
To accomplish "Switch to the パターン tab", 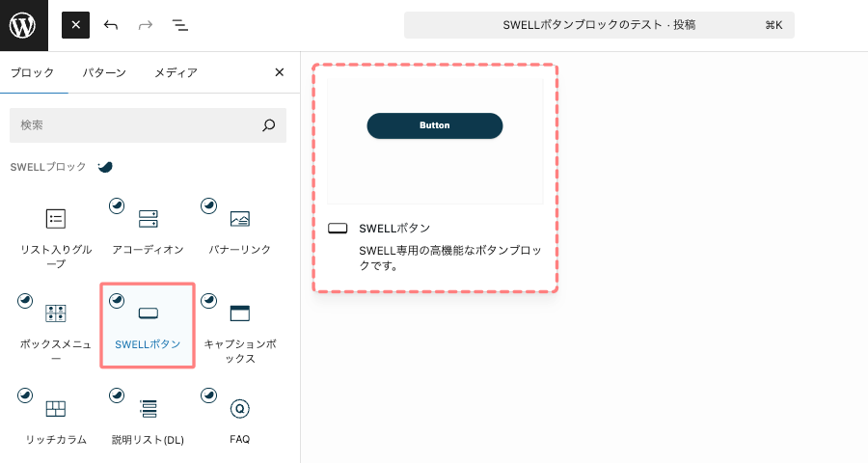I will [104, 72].
